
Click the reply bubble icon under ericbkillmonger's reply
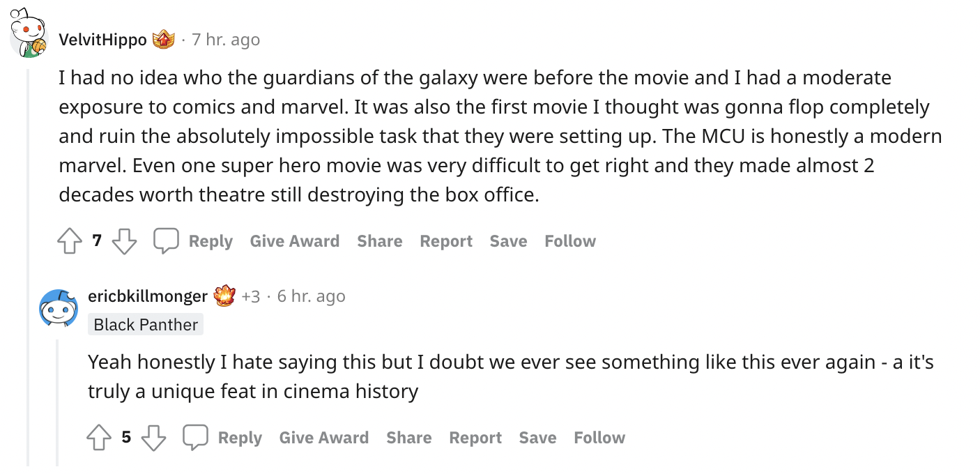pos(196,438)
